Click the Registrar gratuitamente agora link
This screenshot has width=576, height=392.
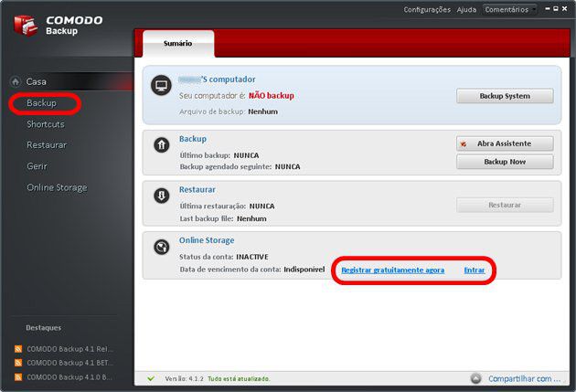(x=393, y=270)
